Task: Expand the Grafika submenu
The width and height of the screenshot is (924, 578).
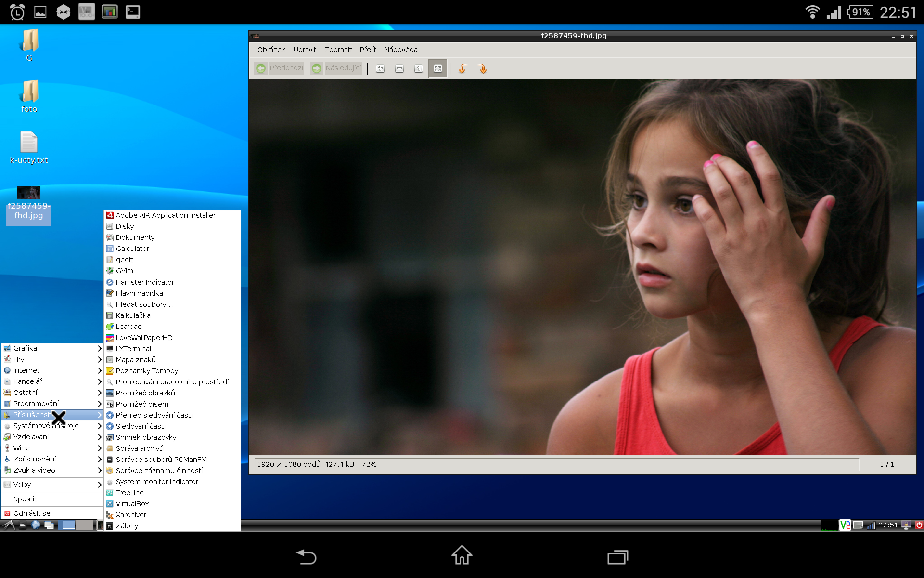Action: coord(52,348)
